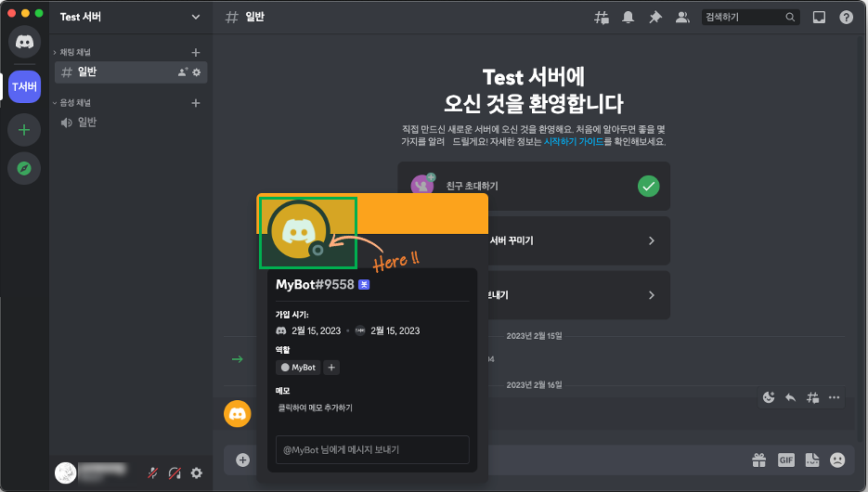
Task: Click the # 일반 channel title header
Action: pos(245,17)
